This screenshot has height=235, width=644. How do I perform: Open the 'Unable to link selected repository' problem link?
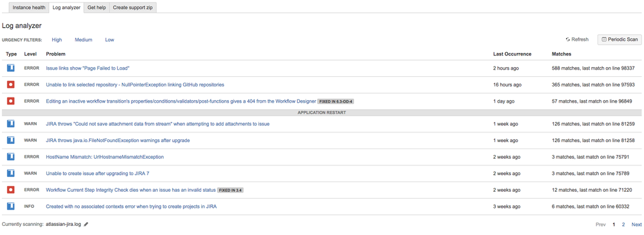pyautogui.click(x=135, y=85)
